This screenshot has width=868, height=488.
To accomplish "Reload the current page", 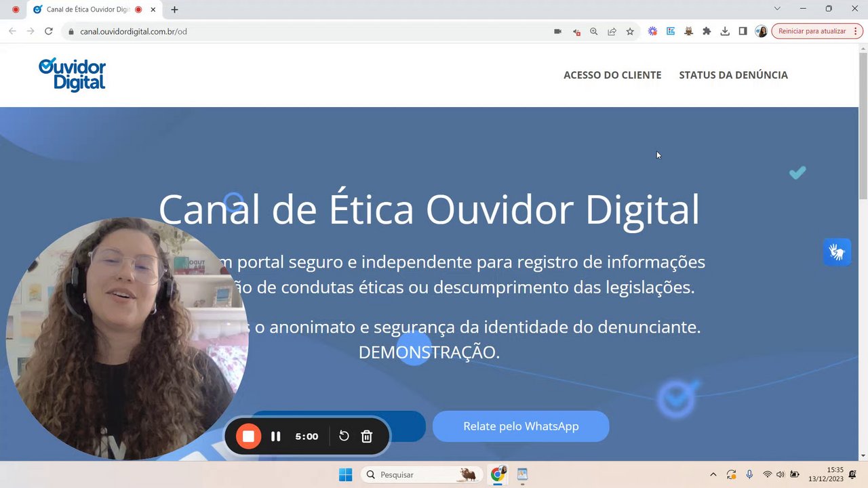I will pyautogui.click(x=49, y=31).
